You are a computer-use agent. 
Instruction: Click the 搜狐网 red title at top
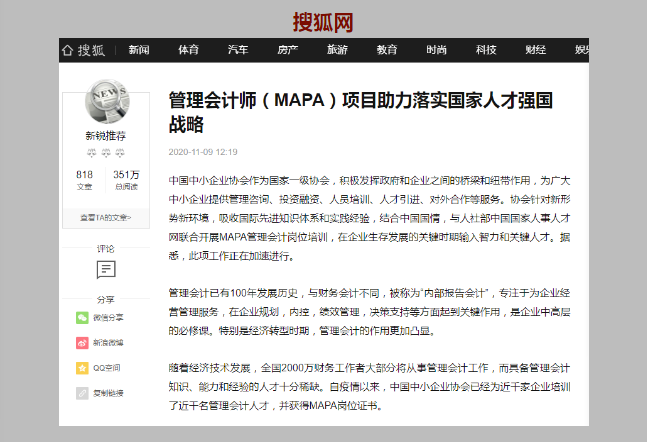(x=323, y=22)
